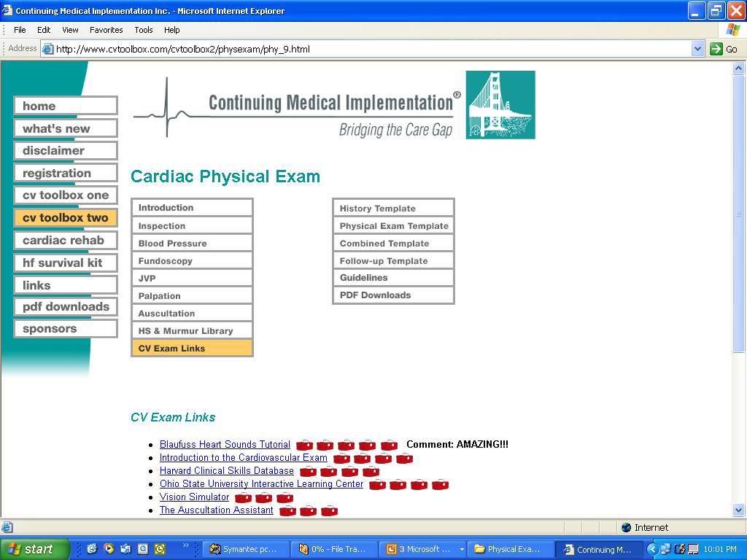The width and height of the screenshot is (747, 560).
Task: Select the CV Exam Links item
Action: pos(192,348)
